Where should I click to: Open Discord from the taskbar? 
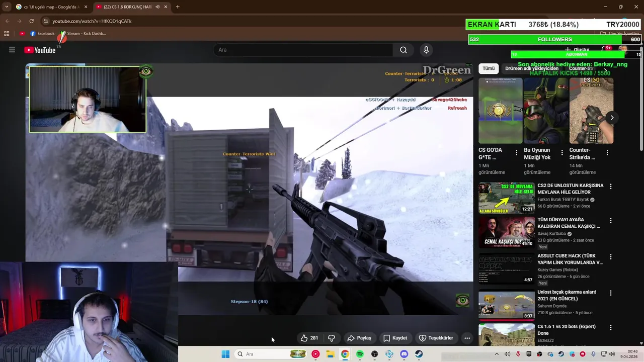[404, 354]
